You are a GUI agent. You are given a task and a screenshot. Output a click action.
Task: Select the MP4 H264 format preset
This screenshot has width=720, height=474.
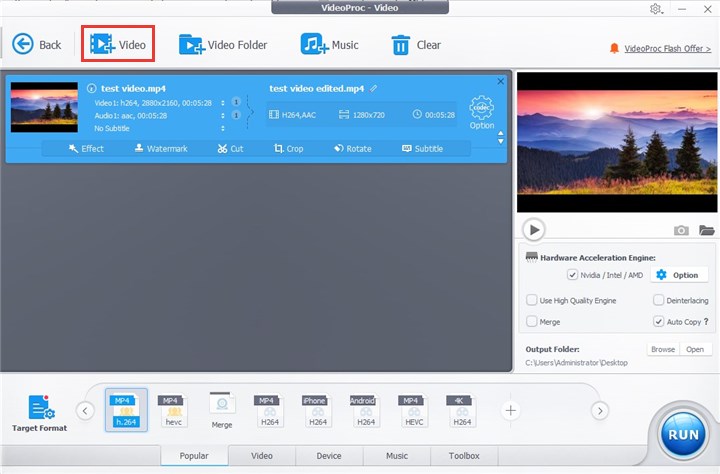click(270, 410)
